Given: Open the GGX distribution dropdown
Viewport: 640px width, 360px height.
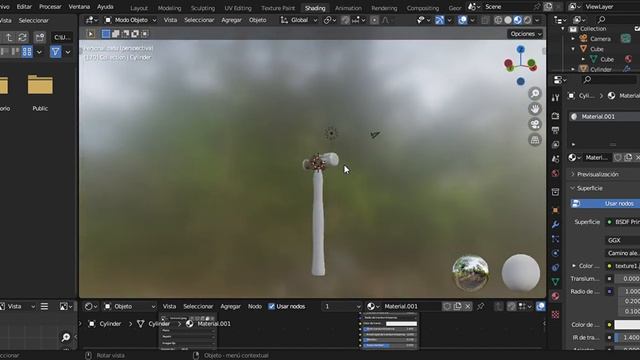Looking at the screenshot, I should 622,240.
